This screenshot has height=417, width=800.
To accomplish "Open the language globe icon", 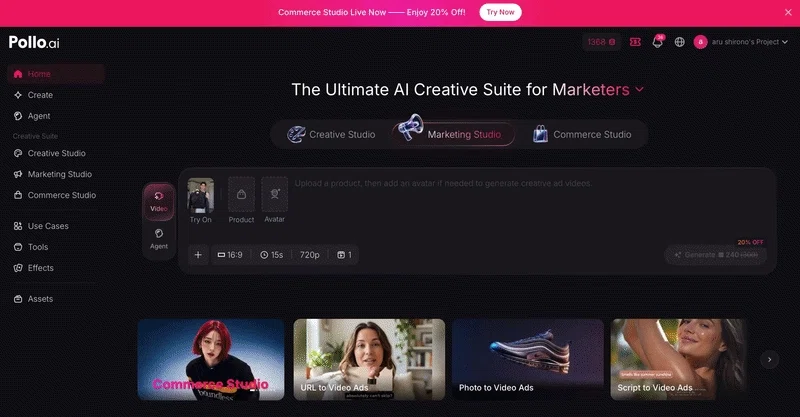I will click(x=680, y=42).
